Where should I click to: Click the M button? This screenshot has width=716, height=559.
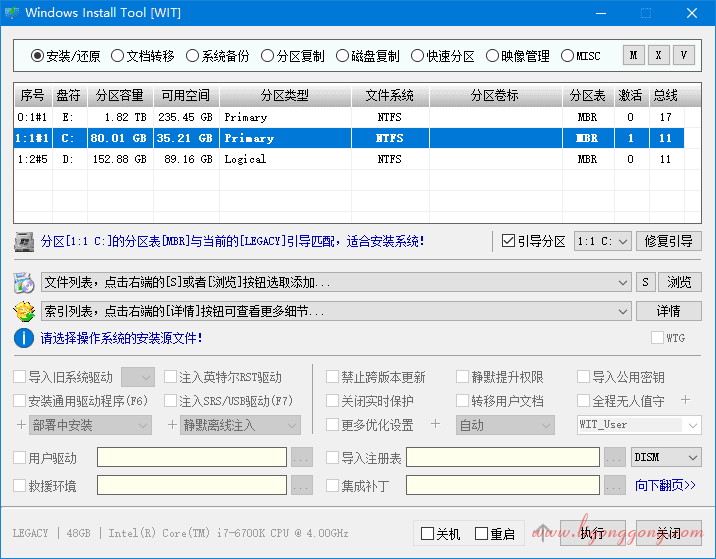pyautogui.click(x=633, y=55)
